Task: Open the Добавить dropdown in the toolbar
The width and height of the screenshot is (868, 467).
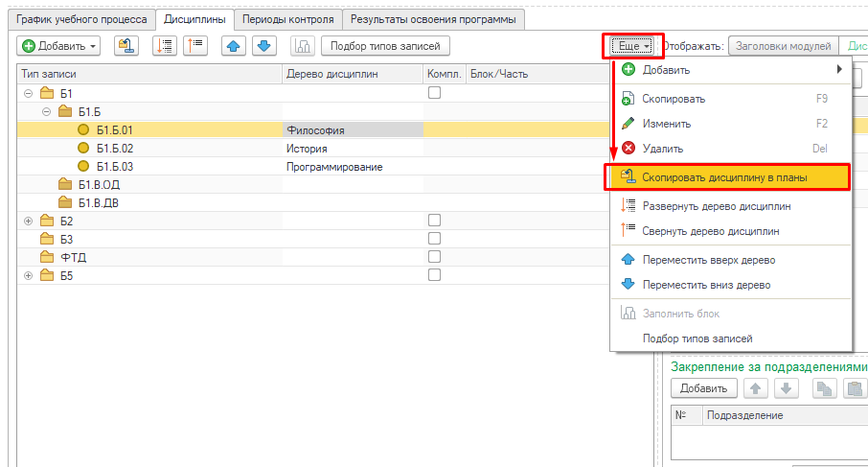Action: tap(59, 45)
